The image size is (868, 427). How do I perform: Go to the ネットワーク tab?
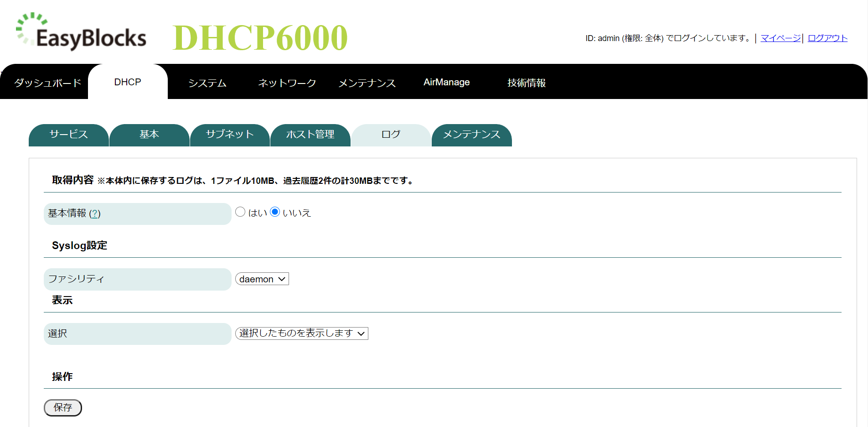pyautogui.click(x=287, y=83)
